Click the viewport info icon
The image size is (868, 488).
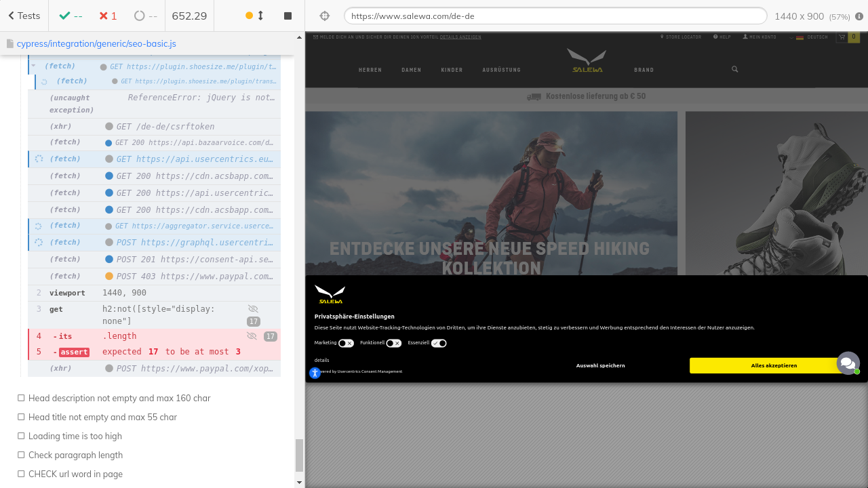coord(859,16)
